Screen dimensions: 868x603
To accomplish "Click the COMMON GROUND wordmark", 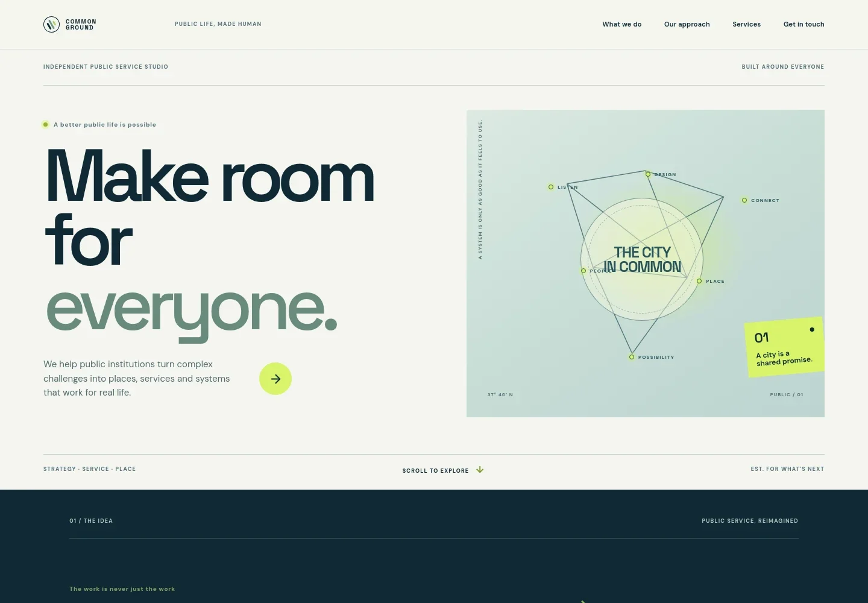I will pyautogui.click(x=81, y=24).
